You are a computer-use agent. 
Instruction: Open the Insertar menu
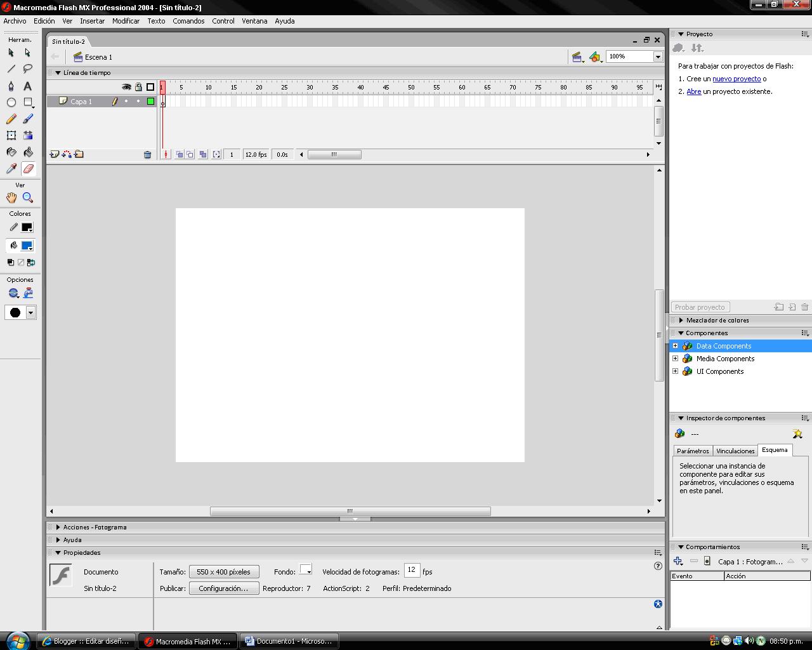coord(93,21)
